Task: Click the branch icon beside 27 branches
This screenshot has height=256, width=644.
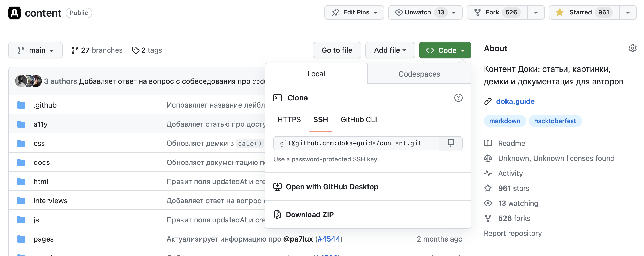Action: [75, 50]
